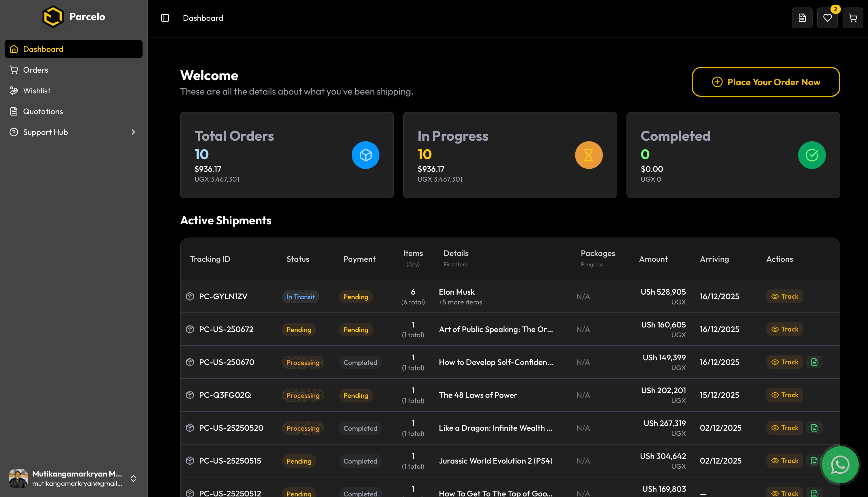
Task: Track shipment PC-GYLN1ZV
Action: 784,297
